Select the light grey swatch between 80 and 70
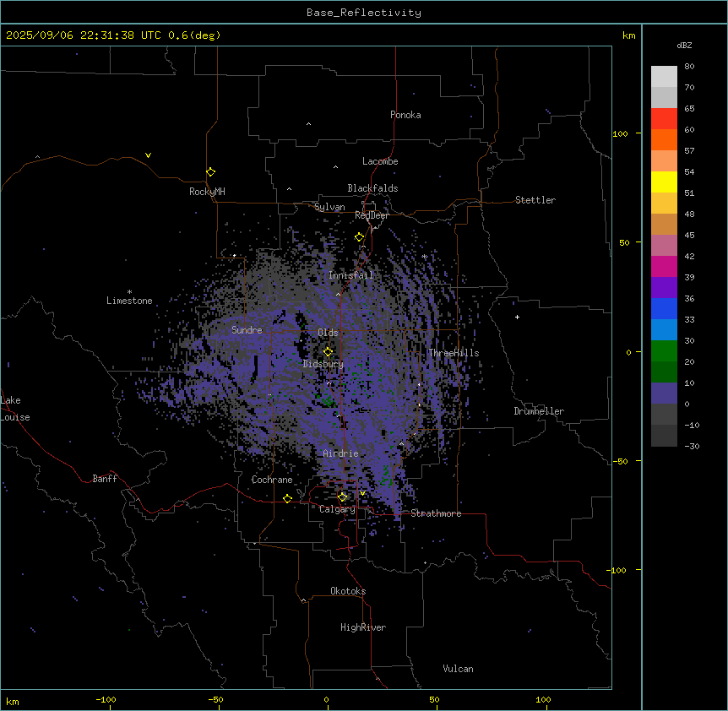The width and height of the screenshot is (728, 711). tap(664, 77)
